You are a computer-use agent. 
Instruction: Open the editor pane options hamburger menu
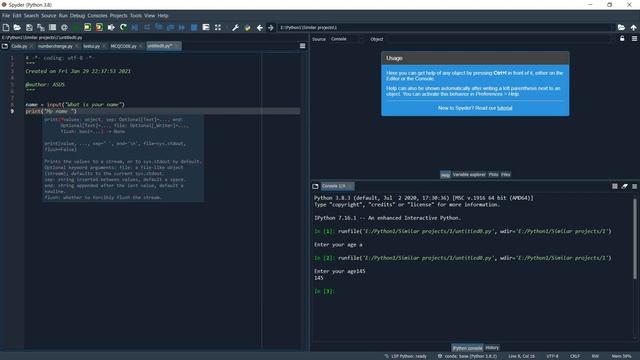[x=302, y=46]
